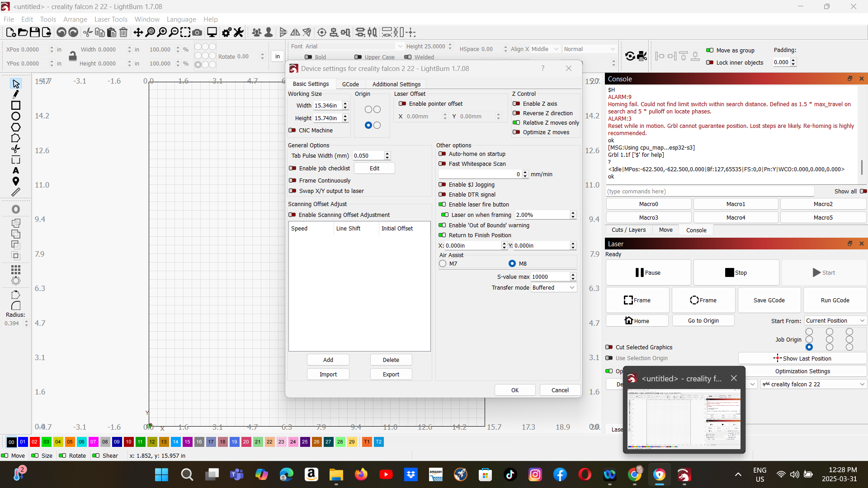
Task: Increase the S-value max stepper
Action: tap(573, 275)
